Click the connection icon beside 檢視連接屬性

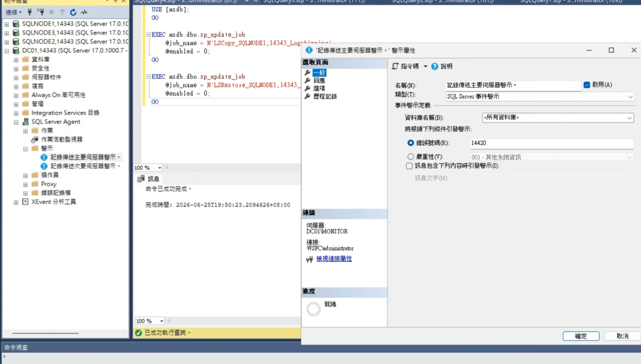[x=309, y=259]
